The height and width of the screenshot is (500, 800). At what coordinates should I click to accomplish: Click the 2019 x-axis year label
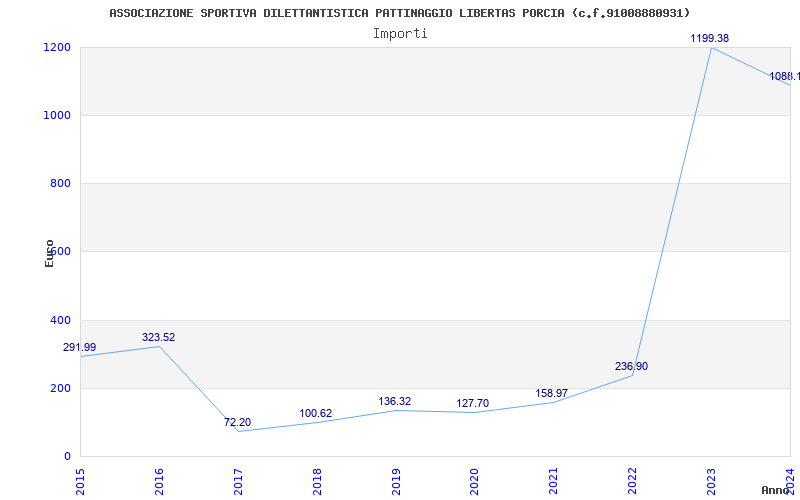pyautogui.click(x=395, y=482)
